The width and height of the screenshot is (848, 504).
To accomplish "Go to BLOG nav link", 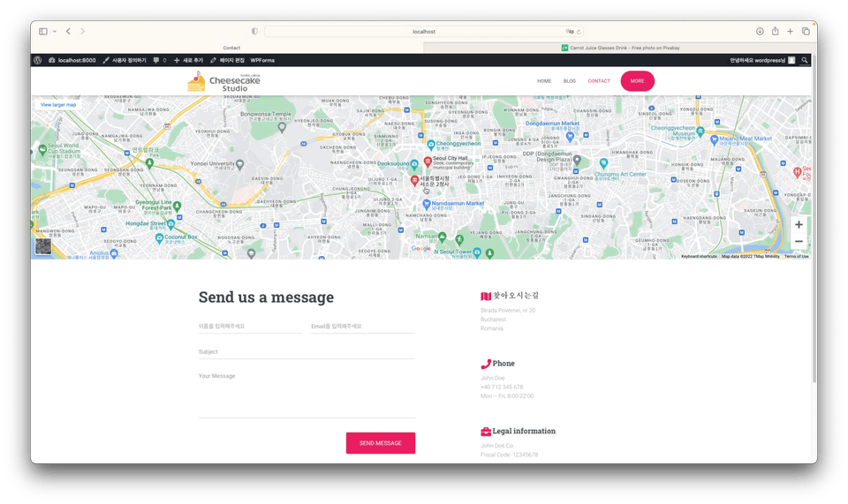I will point(570,81).
